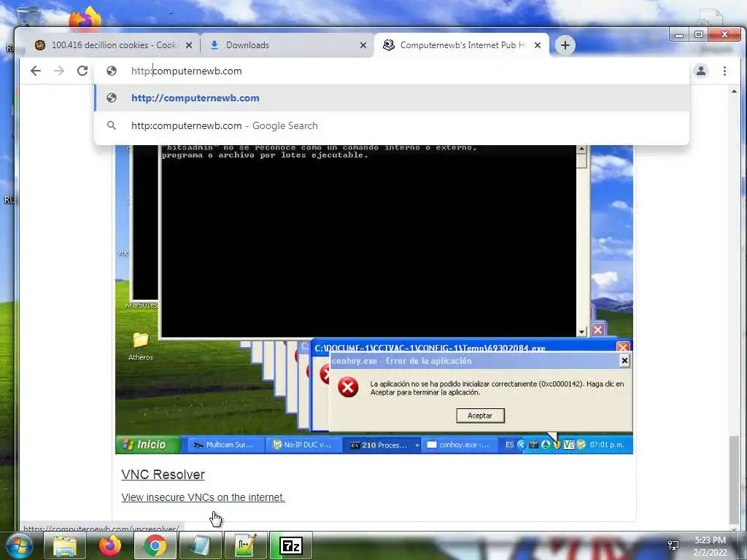The image size is (747, 560).
Task: Close the Downloads tab
Action: pyautogui.click(x=363, y=45)
